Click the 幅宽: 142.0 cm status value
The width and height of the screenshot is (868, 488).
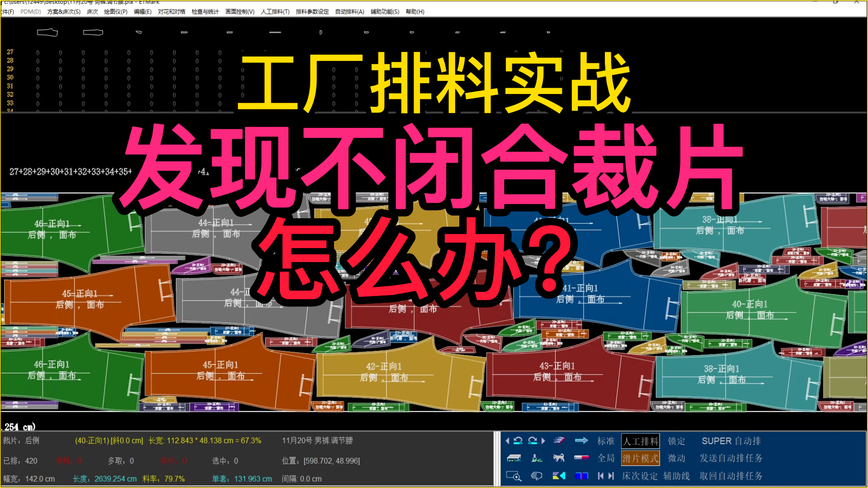[29, 479]
